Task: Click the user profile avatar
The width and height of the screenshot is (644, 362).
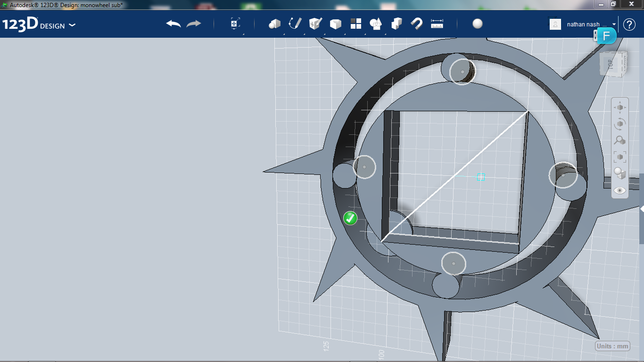Action: click(x=555, y=24)
